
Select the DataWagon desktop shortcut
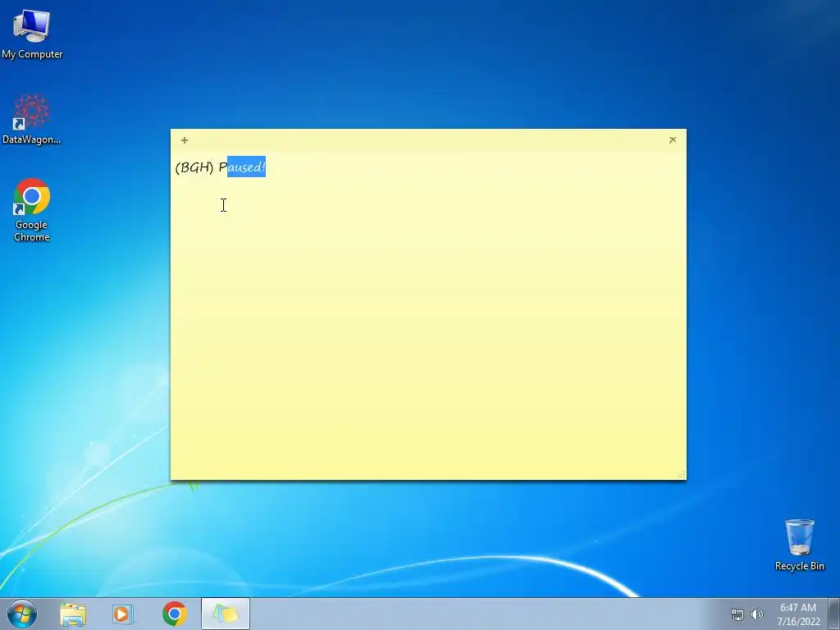click(x=32, y=119)
